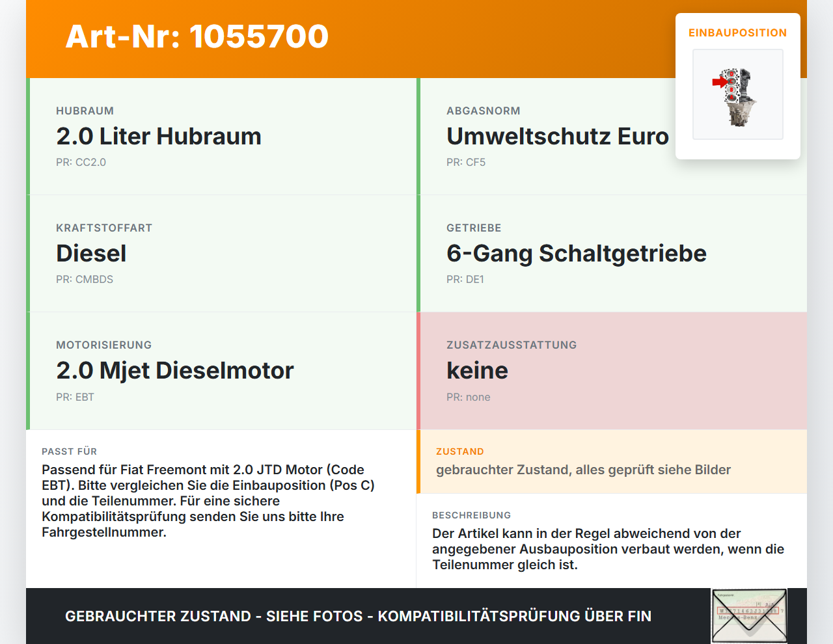
Task: Select the Kraftstoffart Diesel card
Action: 221,254
